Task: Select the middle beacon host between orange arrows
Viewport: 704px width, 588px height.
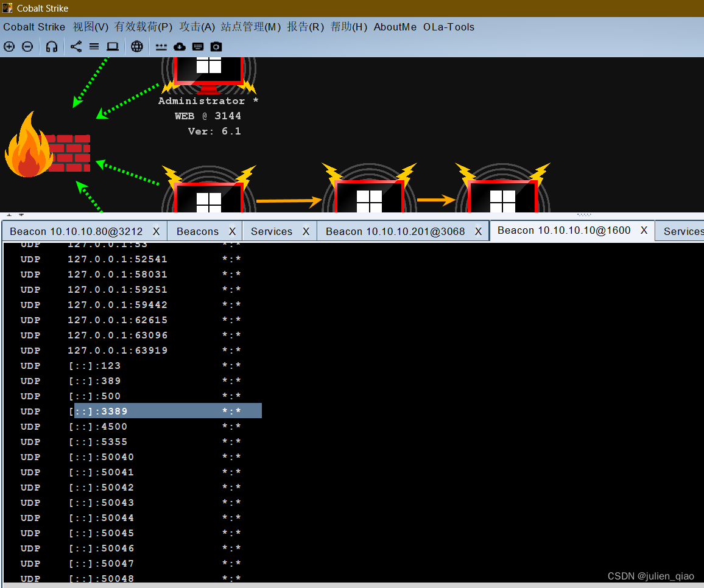Action: tap(369, 189)
